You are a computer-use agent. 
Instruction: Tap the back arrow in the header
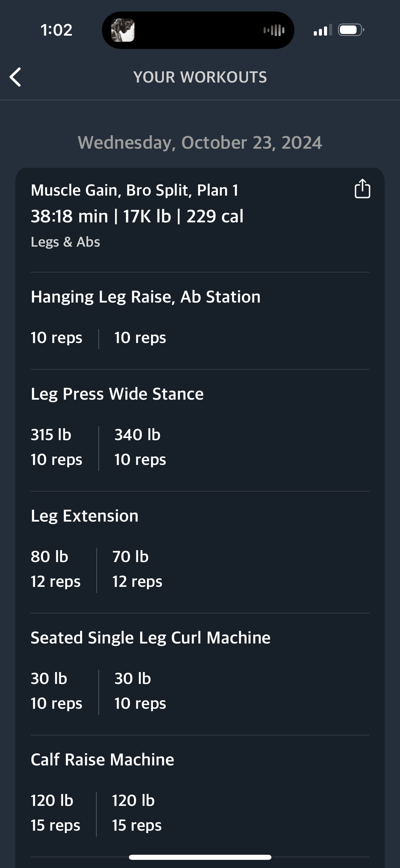coord(16,77)
